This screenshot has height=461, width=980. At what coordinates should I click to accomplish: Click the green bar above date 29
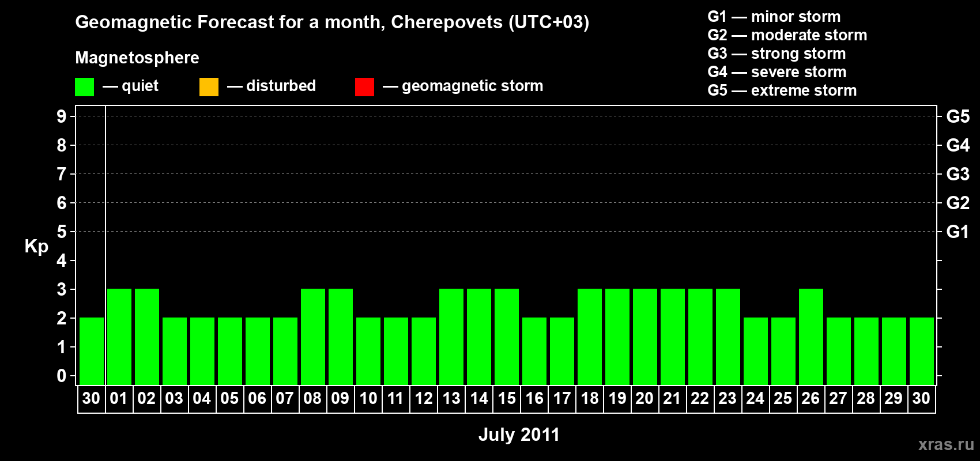point(894,351)
